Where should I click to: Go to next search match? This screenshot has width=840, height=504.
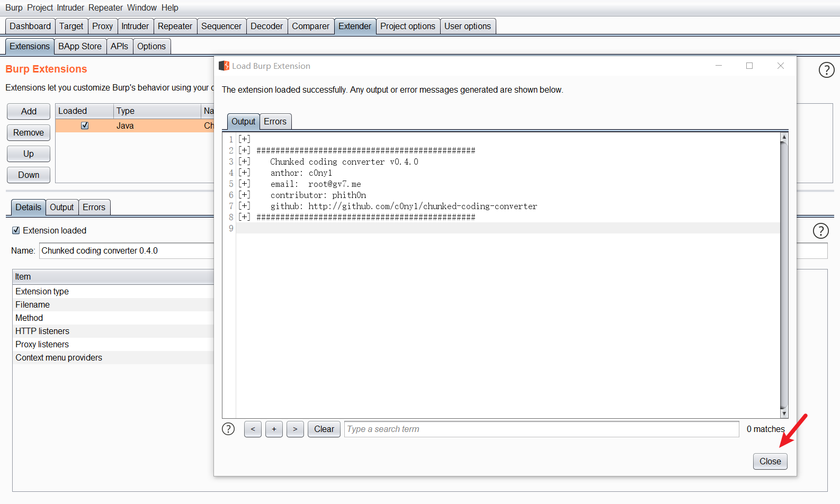pyautogui.click(x=295, y=429)
